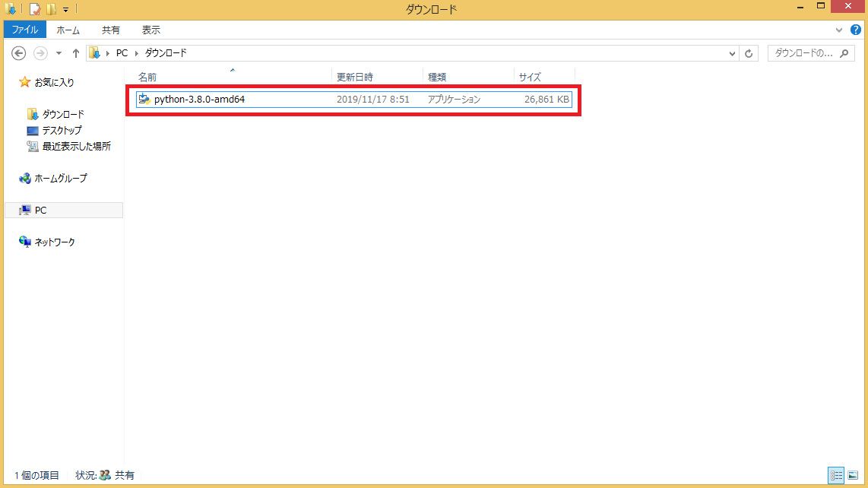The image size is (868, 488).
Task: Open ネットワーク in navigation pane
Action: pos(55,242)
